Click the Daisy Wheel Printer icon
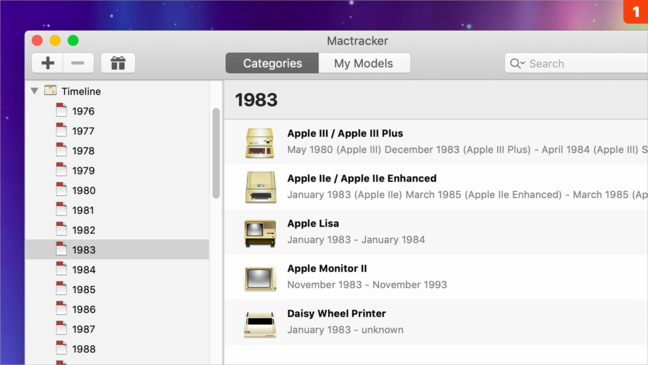 (260, 324)
